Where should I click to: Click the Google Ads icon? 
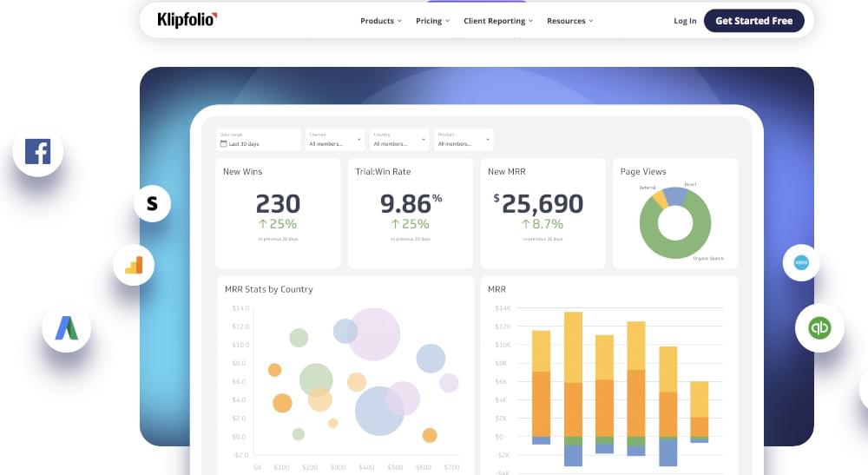click(67, 327)
